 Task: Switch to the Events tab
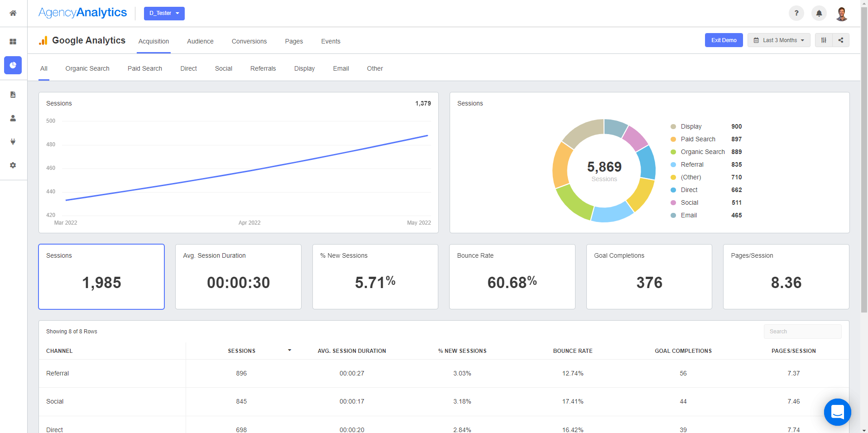(331, 41)
